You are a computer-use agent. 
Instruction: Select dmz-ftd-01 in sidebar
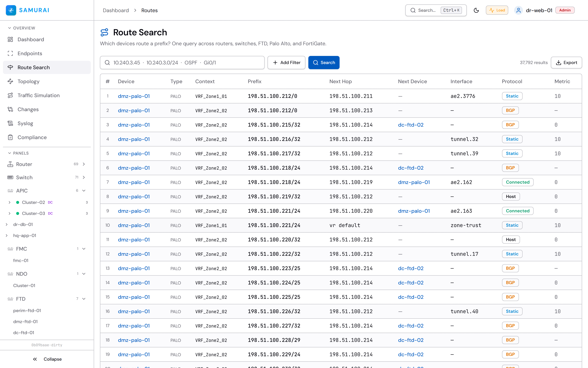tap(25, 321)
